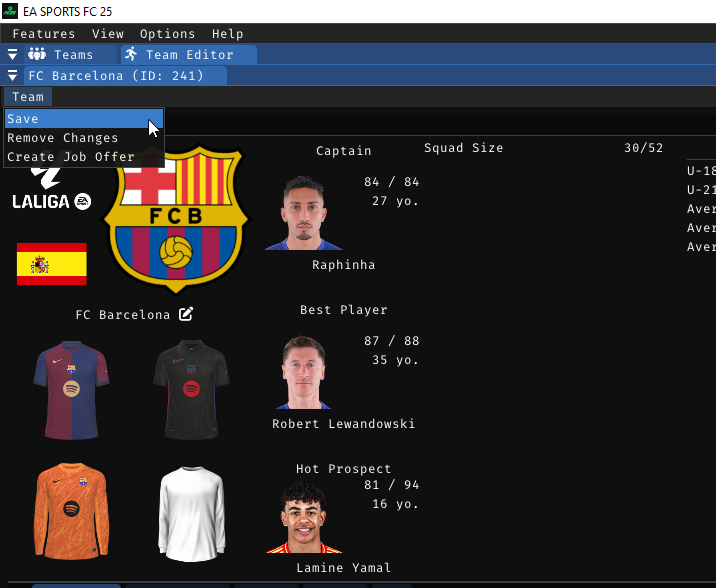Select the black away kit thumbnail

(x=191, y=389)
